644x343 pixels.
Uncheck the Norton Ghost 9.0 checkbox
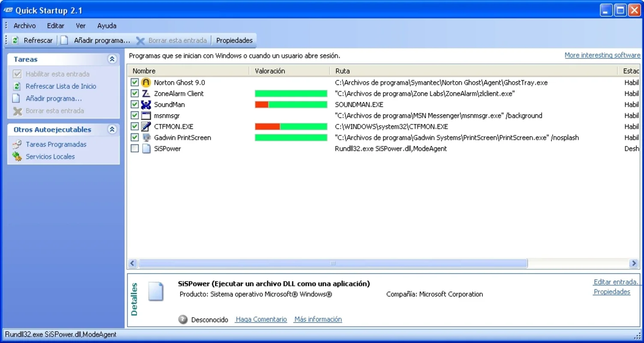pyautogui.click(x=135, y=82)
